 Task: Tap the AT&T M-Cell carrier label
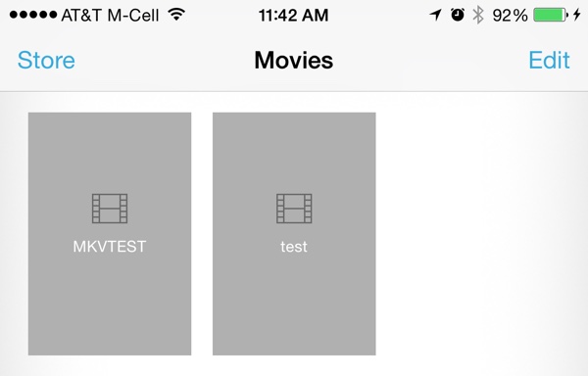110,16
